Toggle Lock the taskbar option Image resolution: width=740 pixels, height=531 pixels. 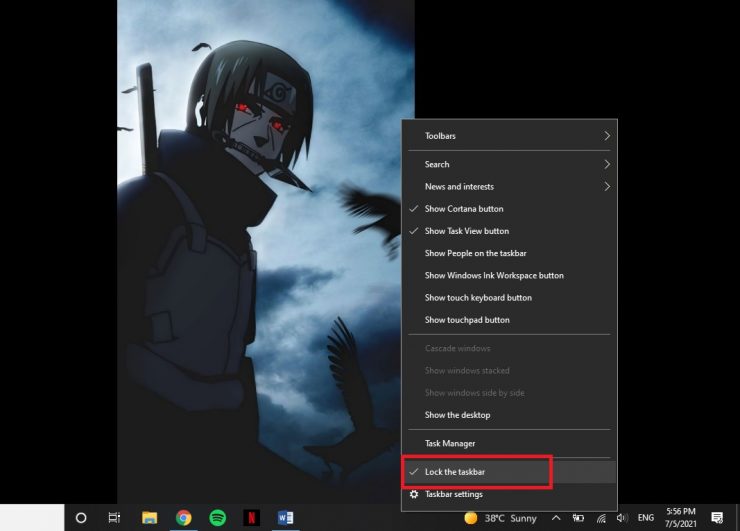click(509, 472)
